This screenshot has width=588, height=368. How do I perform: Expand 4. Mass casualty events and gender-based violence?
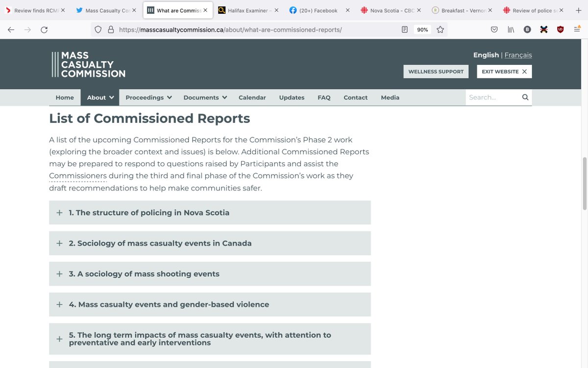(x=210, y=304)
